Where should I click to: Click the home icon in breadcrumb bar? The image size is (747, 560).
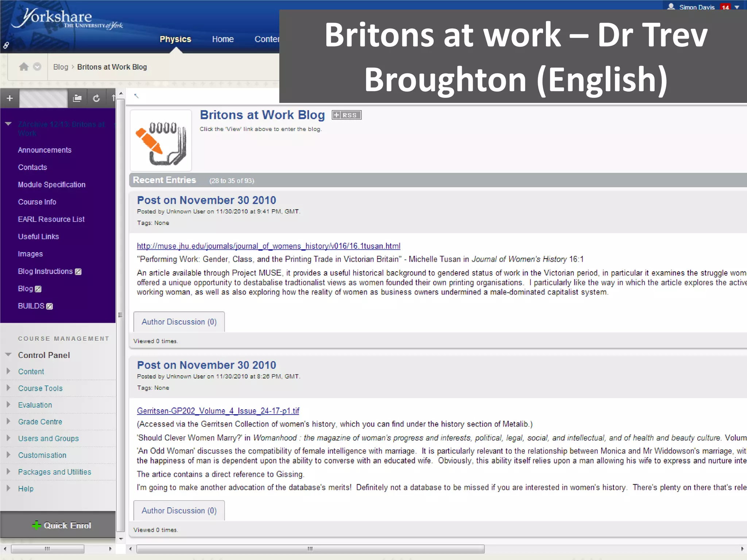tap(24, 67)
